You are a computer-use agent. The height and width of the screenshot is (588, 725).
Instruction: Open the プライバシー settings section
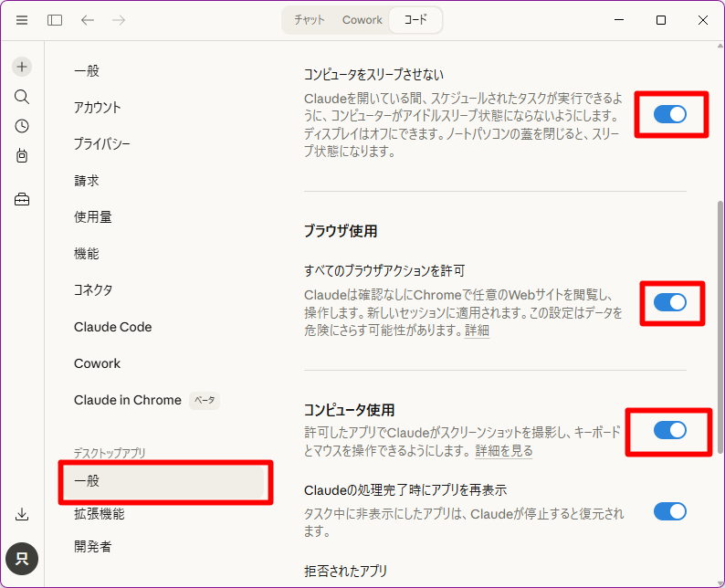point(101,143)
